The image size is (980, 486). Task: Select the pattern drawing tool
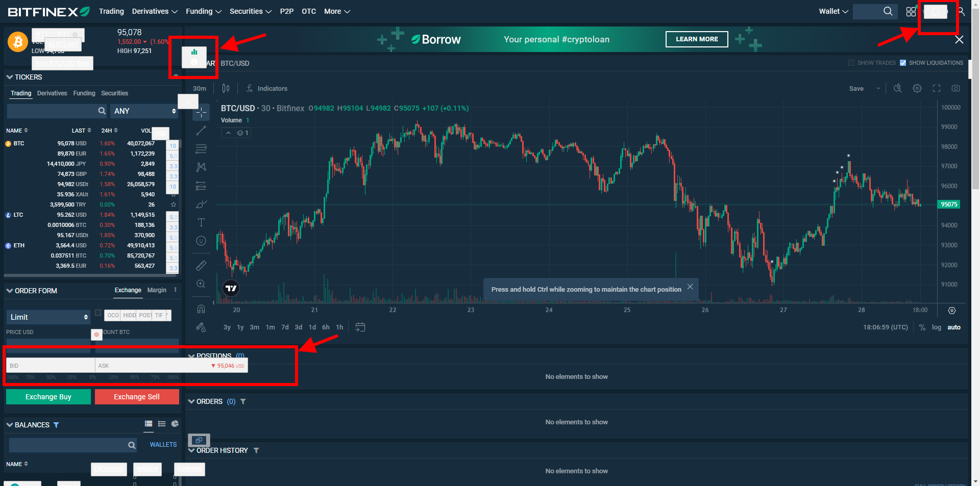(201, 167)
